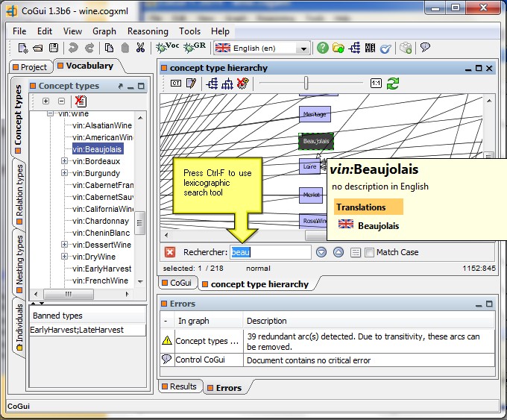Open the Tools menu
The image size is (507, 420).
coord(190,31)
